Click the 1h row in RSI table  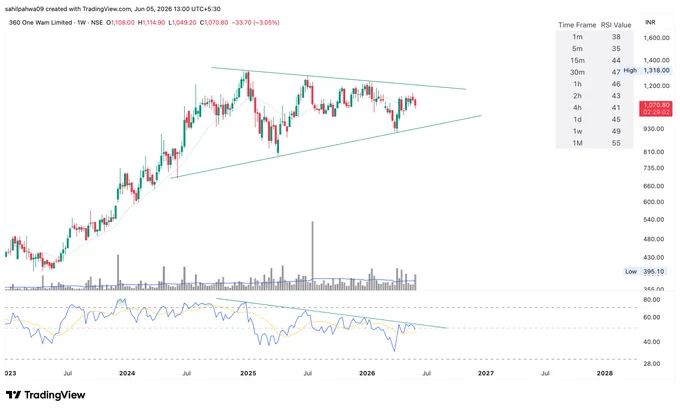[595, 84]
